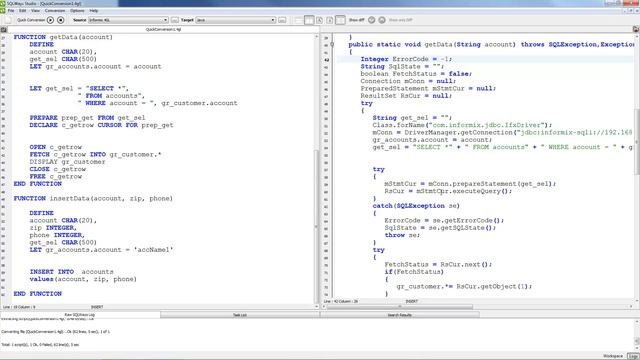Open the Target dropdown (Java)
Viewport: 640px width, 360px height.
point(236,20)
